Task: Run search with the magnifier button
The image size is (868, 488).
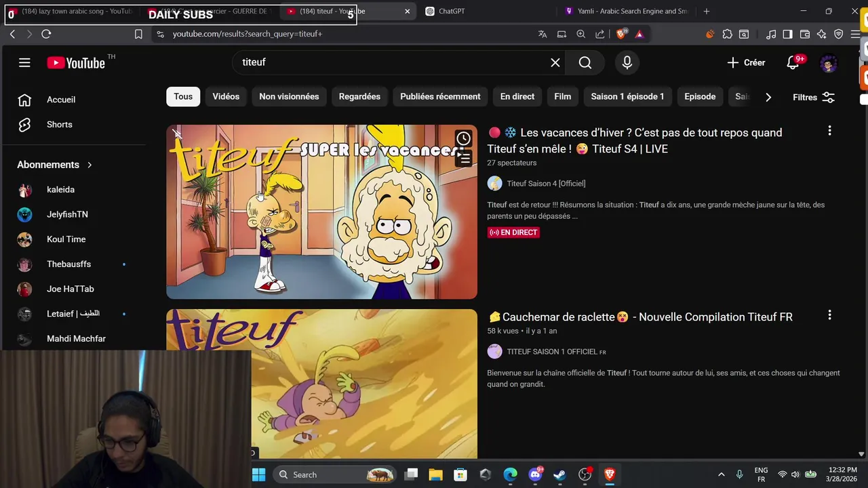Action: pyautogui.click(x=585, y=62)
